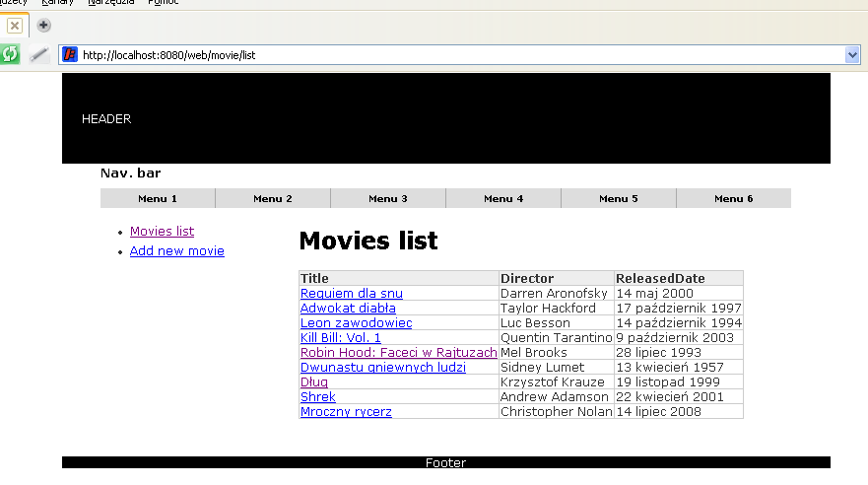Select the Krzysztof Krauze cell
This screenshot has width=868, height=485.
click(x=557, y=382)
